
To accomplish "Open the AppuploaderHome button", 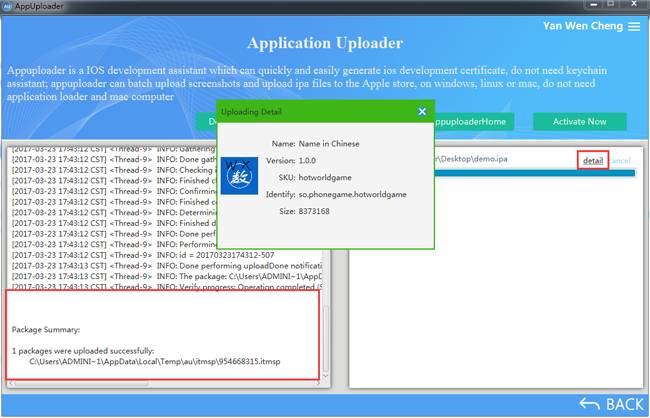I will coord(474,122).
